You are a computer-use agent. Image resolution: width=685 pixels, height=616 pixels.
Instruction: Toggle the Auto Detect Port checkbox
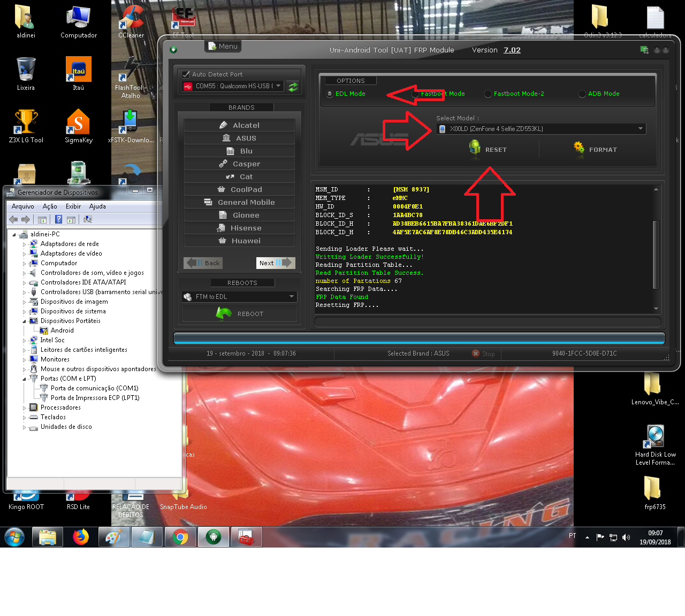pos(186,74)
